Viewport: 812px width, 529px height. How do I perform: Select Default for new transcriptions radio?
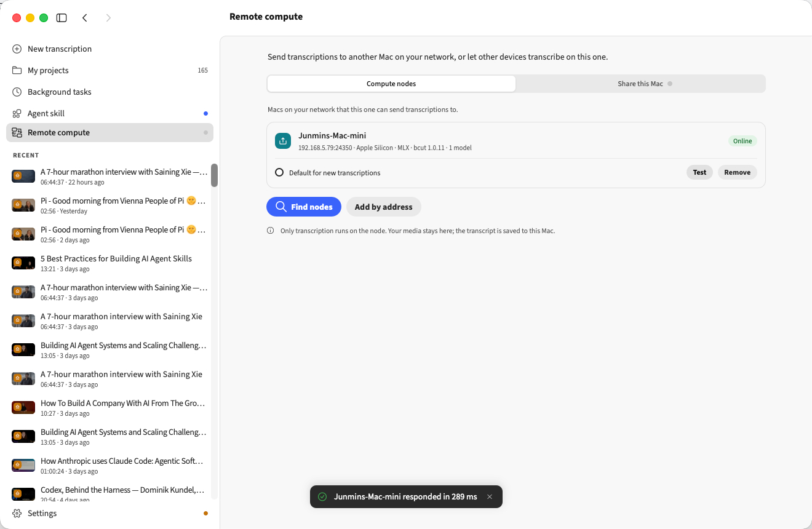click(x=279, y=173)
